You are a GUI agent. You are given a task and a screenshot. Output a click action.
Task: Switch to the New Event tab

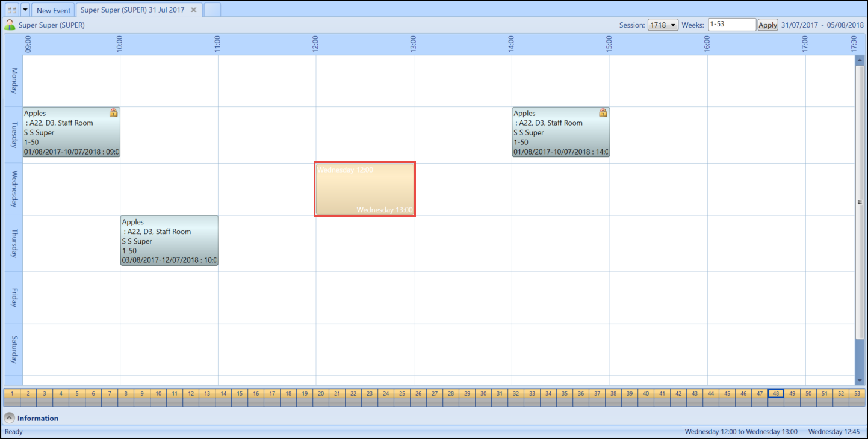53,10
